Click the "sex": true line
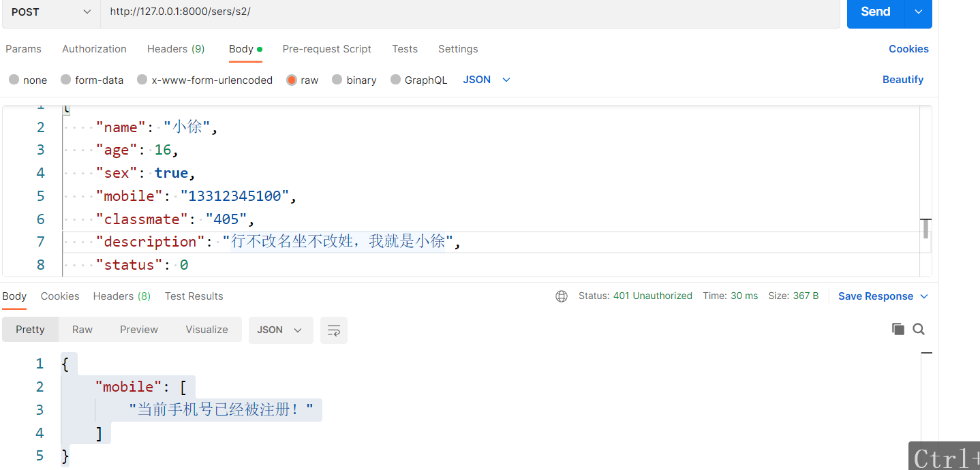The width and height of the screenshot is (980, 470). (146, 173)
